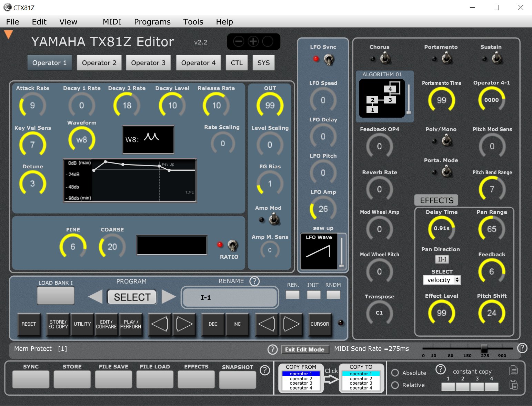Click the orange triangle in the top-left corner

(x=8, y=34)
